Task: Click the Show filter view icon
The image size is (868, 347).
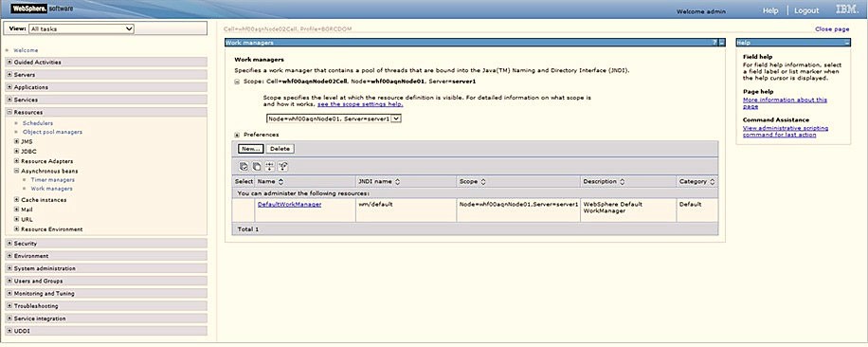Action: (x=270, y=166)
